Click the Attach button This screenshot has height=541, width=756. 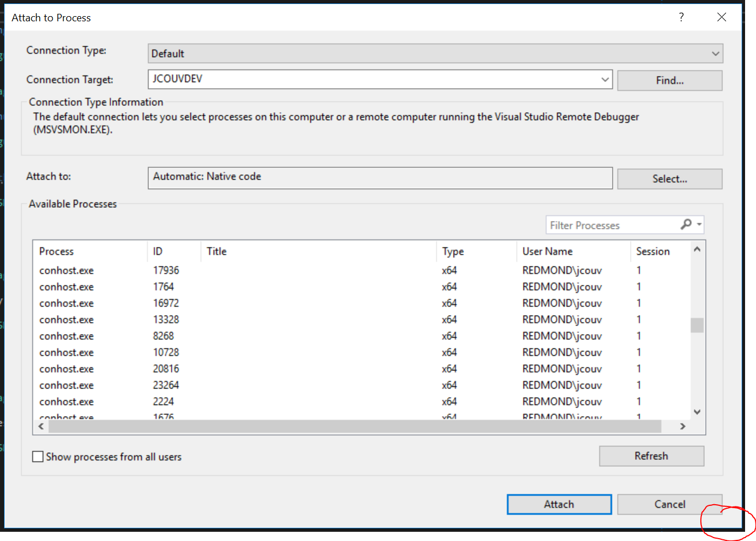(559, 504)
